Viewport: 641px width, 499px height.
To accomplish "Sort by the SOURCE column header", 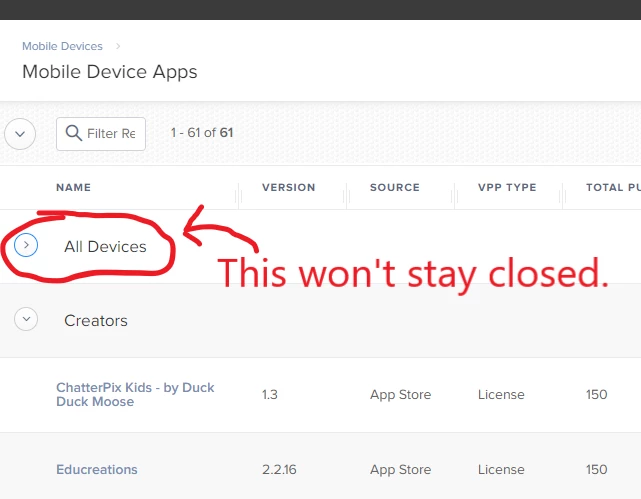I will pyautogui.click(x=395, y=187).
